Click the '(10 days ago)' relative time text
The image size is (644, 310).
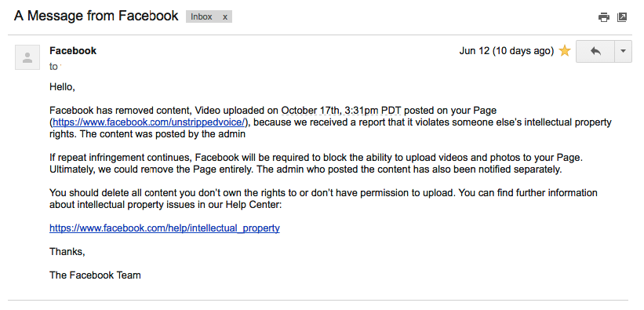pos(523,51)
